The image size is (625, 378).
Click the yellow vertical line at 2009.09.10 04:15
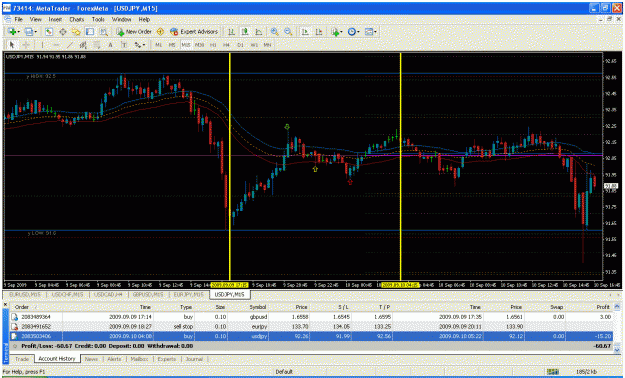[401, 167]
